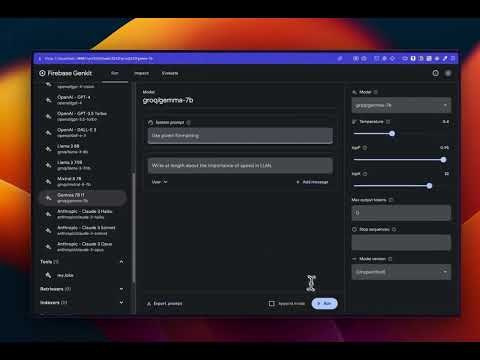Select the Llama 3 70B model icon

pyautogui.click(x=49, y=165)
